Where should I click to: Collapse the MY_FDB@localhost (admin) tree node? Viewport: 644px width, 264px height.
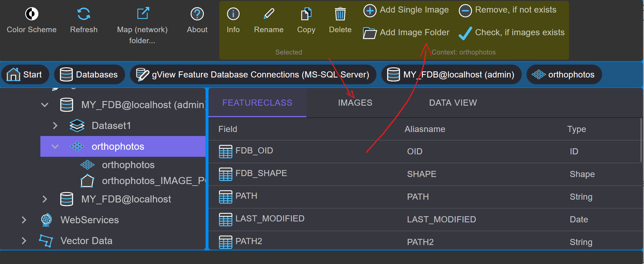pos(45,105)
